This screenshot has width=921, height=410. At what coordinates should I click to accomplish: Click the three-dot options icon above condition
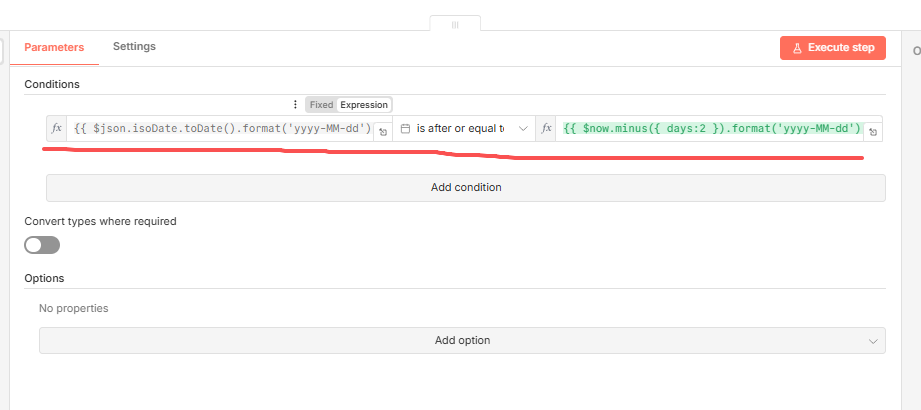click(x=294, y=104)
